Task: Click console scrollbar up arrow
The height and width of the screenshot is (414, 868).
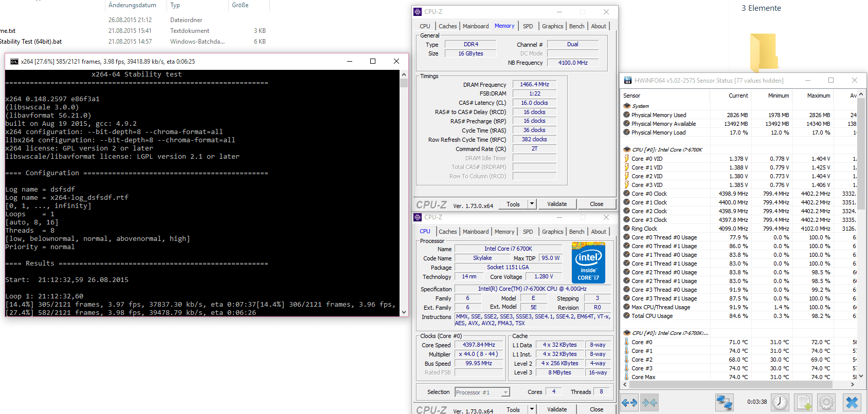Action: (404, 74)
